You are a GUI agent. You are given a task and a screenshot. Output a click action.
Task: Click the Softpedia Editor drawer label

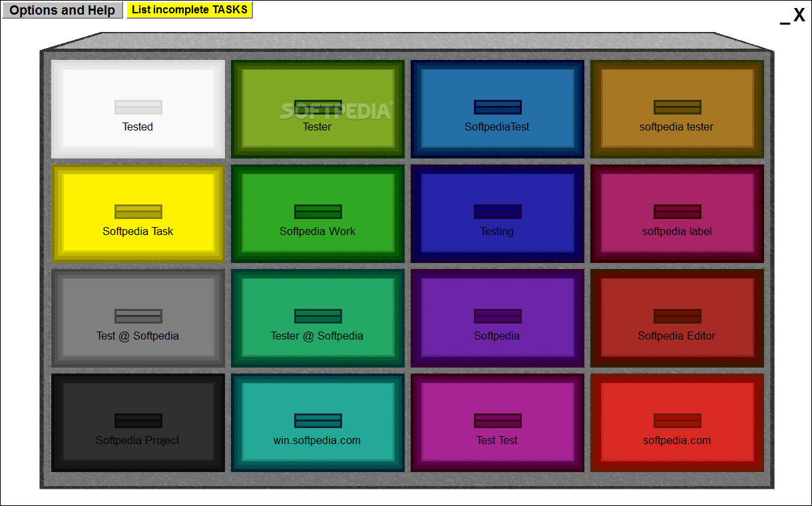point(677,336)
